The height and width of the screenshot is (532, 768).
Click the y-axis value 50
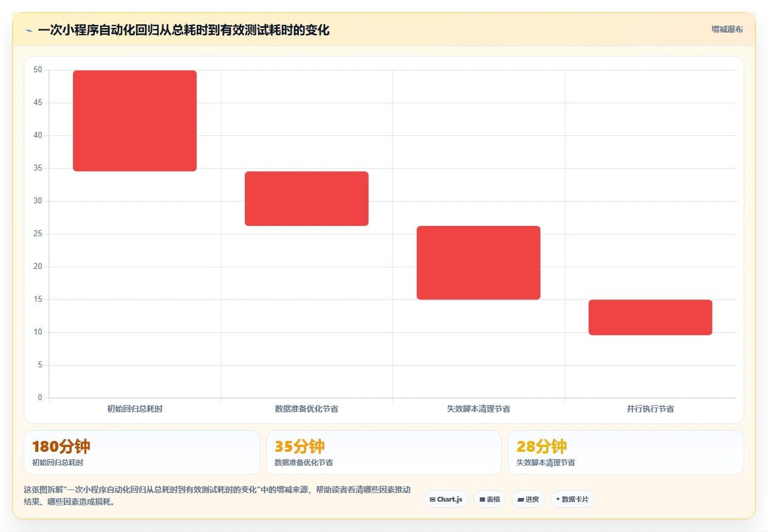38,70
